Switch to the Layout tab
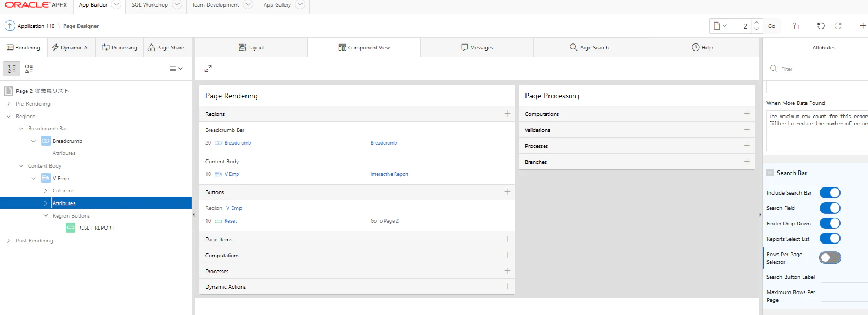This screenshot has height=315, width=868. click(x=251, y=48)
